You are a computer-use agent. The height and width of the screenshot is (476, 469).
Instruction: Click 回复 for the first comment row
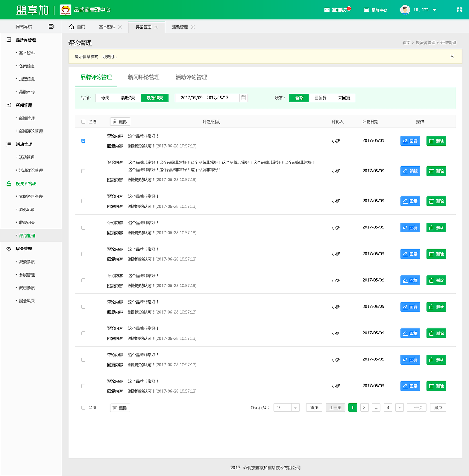tap(410, 141)
